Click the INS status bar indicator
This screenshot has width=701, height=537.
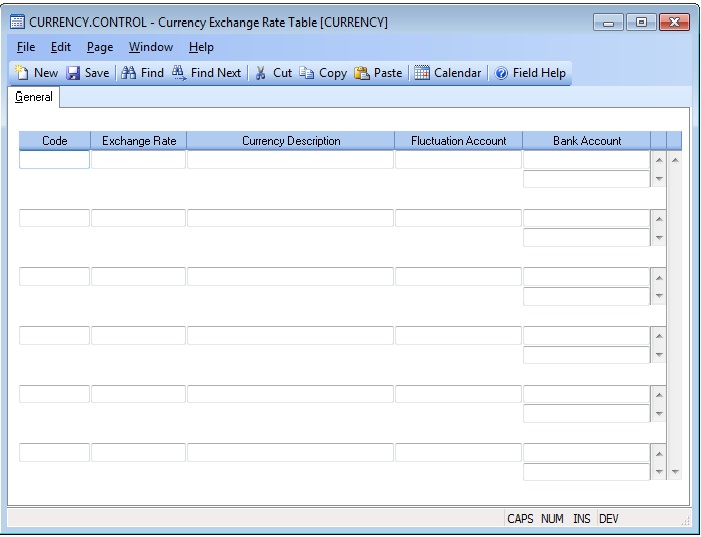(581, 519)
